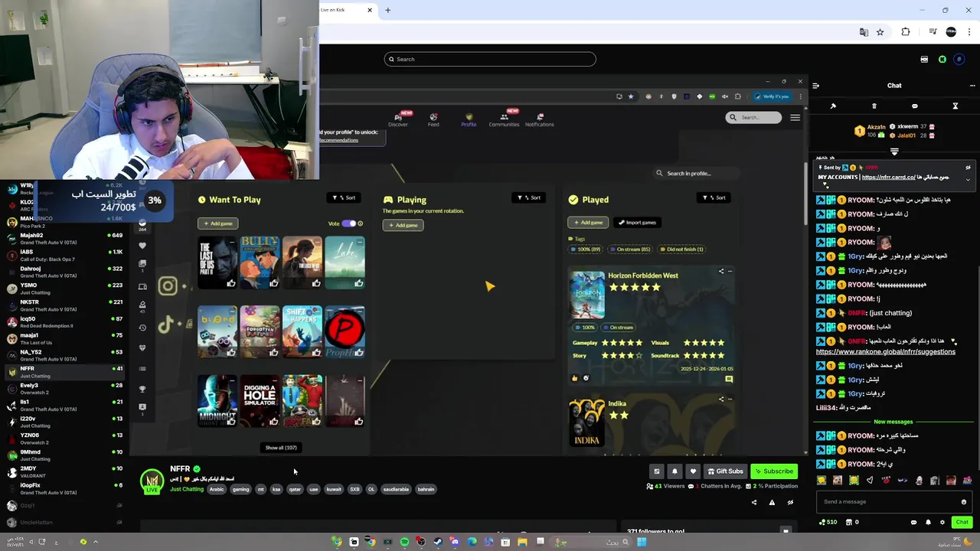
Task: Follow channel with heart icon
Action: (x=693, y=471)
